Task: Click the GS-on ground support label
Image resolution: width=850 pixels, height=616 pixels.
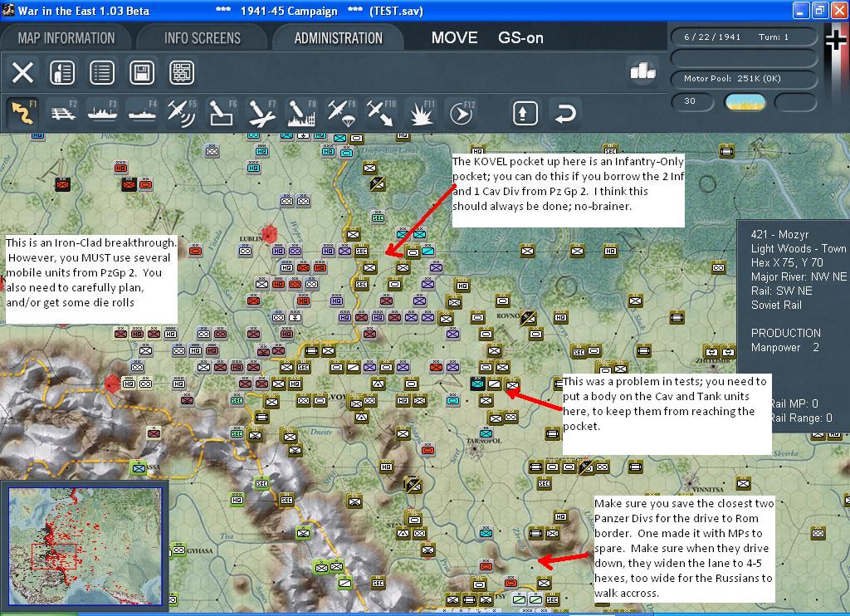Action: point(521,38)
